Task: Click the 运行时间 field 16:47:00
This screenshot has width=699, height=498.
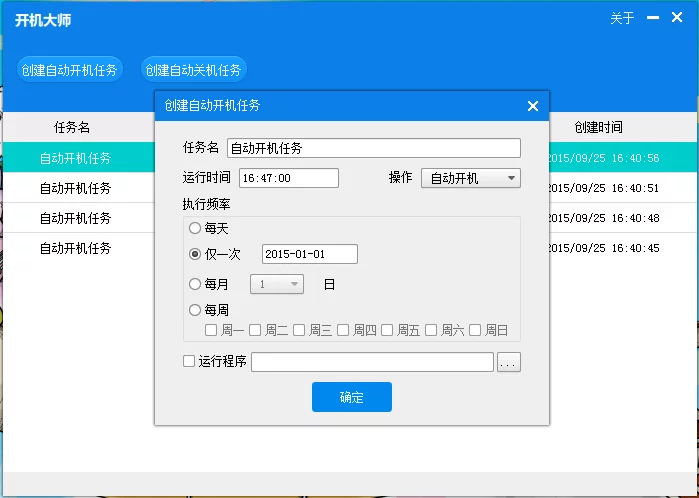Action: point(289,178)
